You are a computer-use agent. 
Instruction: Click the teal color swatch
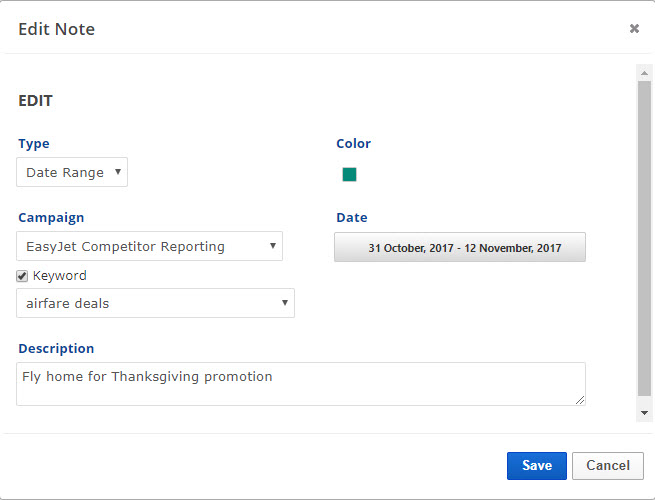[349, 174]
